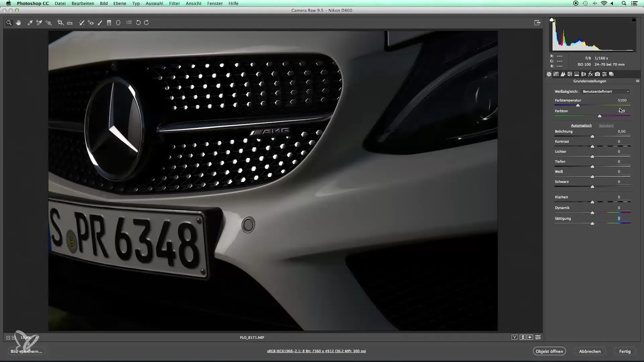
Task: Open workflow options link sRGB IEC61966-2.1
Action: (x=316, y=351)
